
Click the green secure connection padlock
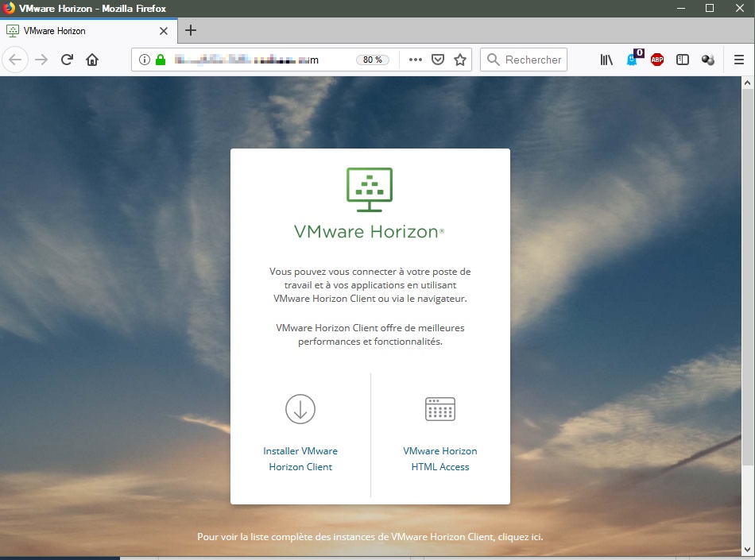tap(161, 60)
